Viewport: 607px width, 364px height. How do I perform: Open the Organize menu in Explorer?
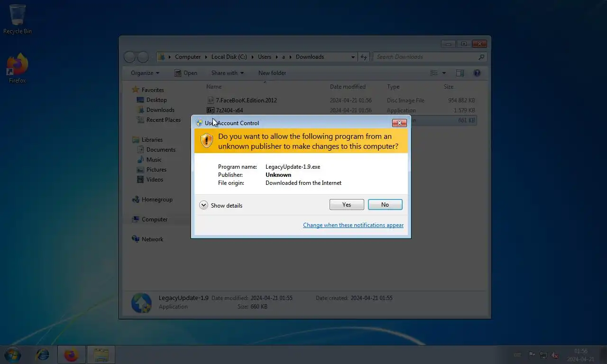(145, 73)
